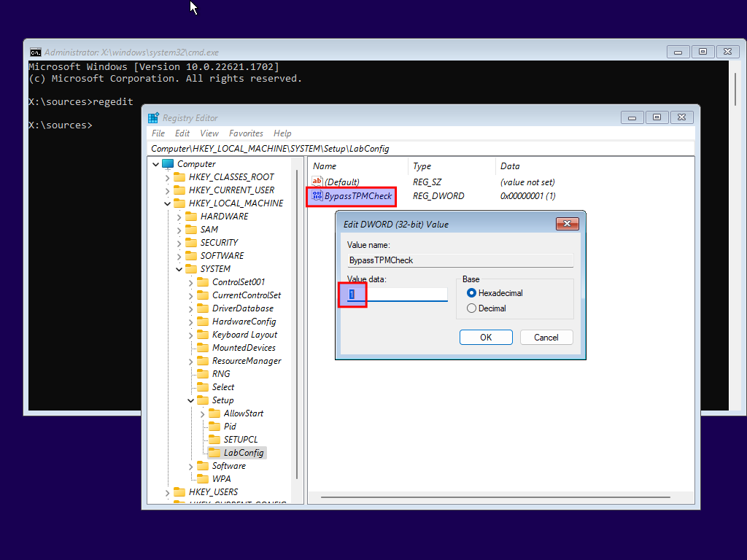Image resolution: width=747 pixels, height=560 pixels.
Task: Click the Select folder icon
Action: pos(203,387)
